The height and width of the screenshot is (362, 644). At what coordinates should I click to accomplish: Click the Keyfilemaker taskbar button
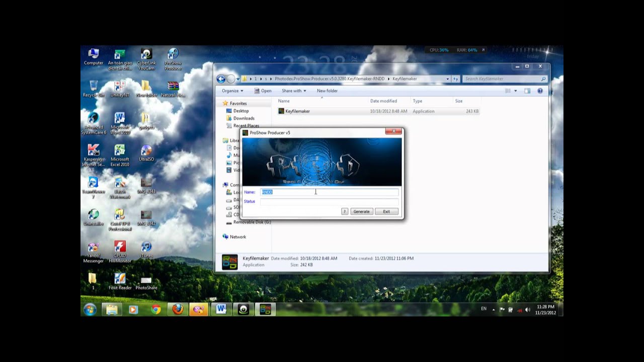click(265, 309)
